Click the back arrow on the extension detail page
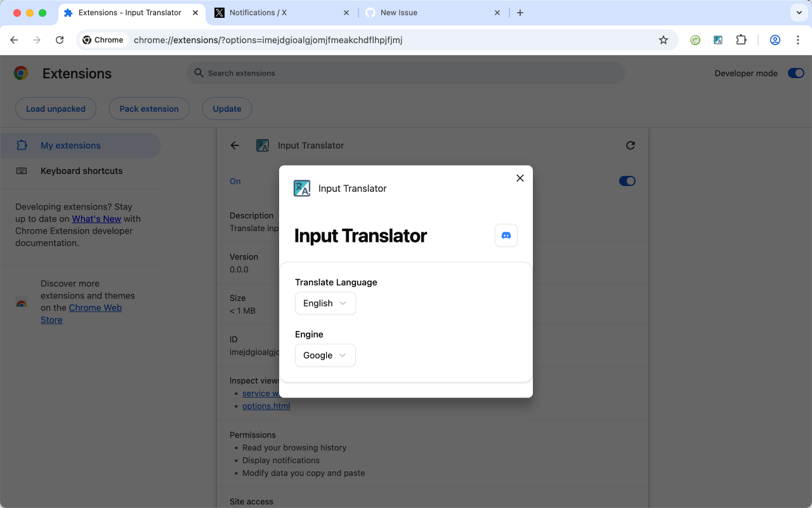 234,145
